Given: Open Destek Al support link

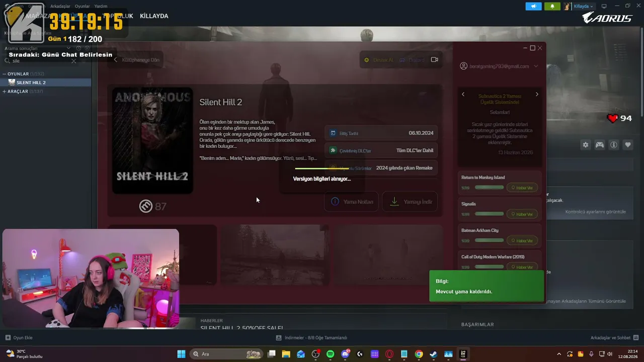Looking at the screenshot, I should click(x=379, y=60).
